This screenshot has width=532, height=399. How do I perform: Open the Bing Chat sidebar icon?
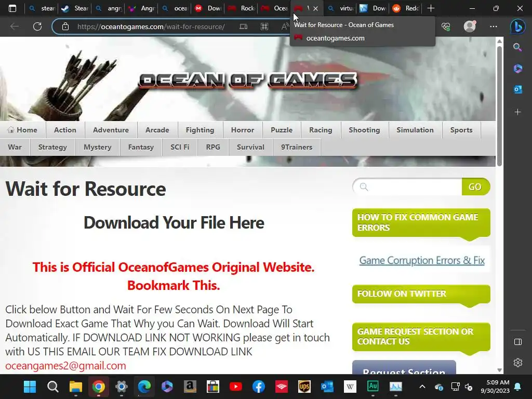click(518, 26)
